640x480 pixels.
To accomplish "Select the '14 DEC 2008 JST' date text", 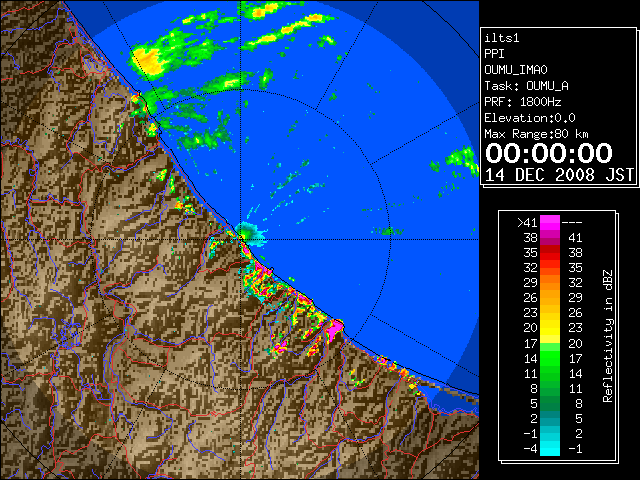I will 559,175.
